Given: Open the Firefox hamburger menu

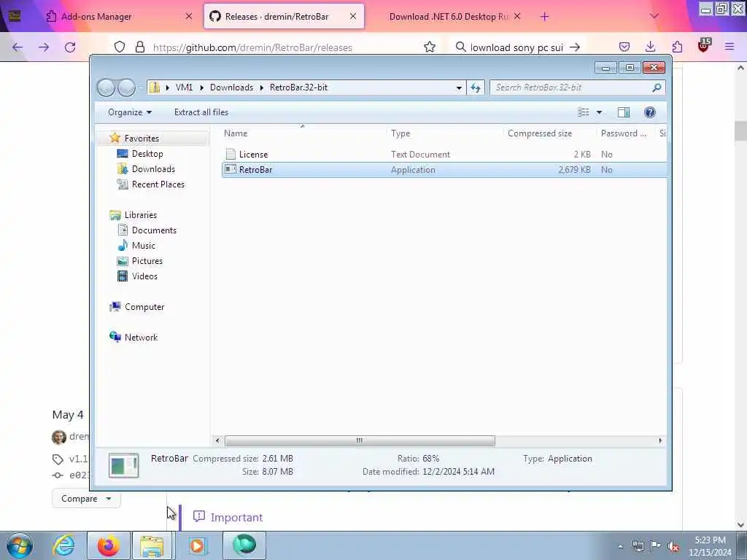Looking at the screenshot, I should pyautogui.click(x=729, y=47).
